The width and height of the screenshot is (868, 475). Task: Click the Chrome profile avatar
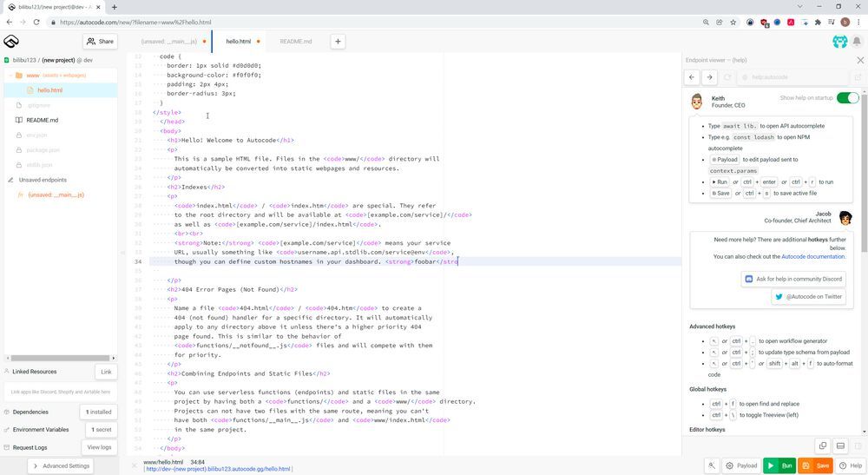point(845,23)
